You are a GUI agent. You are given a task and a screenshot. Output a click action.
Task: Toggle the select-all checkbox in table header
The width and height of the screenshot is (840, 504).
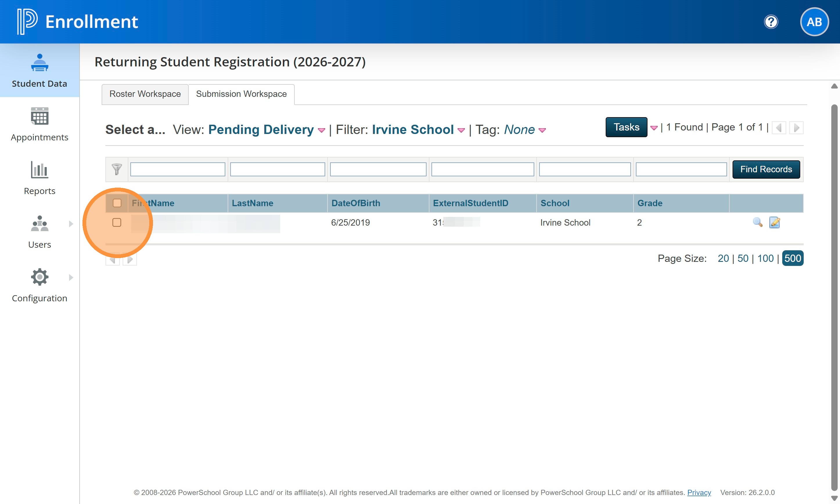(117, 203)
